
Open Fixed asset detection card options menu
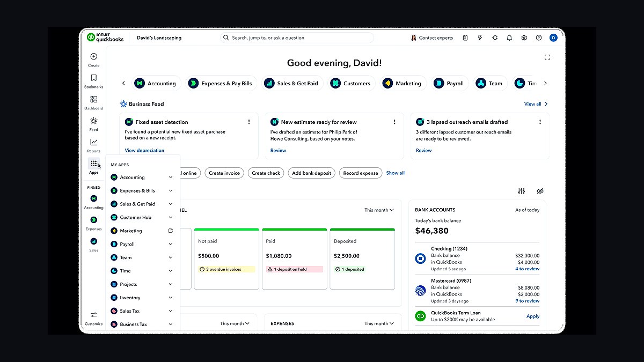pyautogui.click(x=249, y=122)
